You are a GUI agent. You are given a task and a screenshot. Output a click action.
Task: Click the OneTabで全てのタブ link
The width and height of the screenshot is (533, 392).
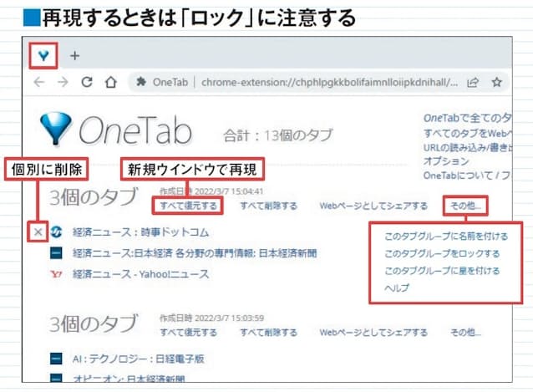pyautogui.click(x=468, y=119)
